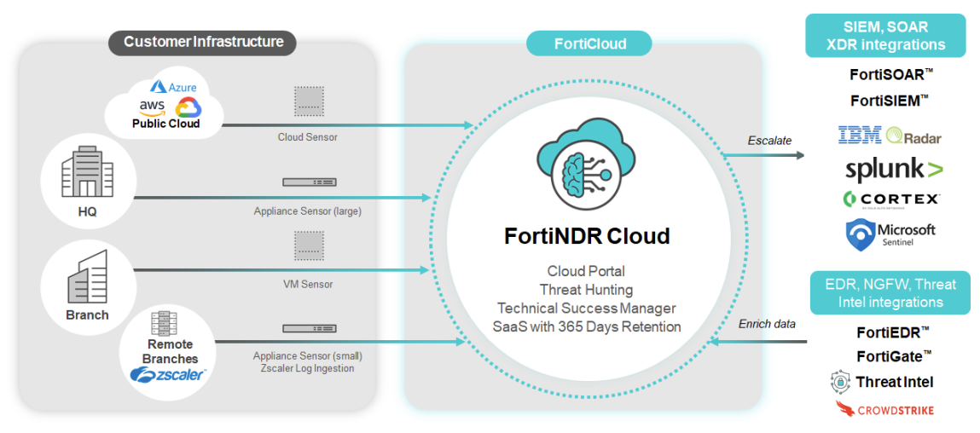The height and width of the screenshot is (433, 980).
Task: Click the Customer Infrastructure header label
Action: (x=204, y=43)
